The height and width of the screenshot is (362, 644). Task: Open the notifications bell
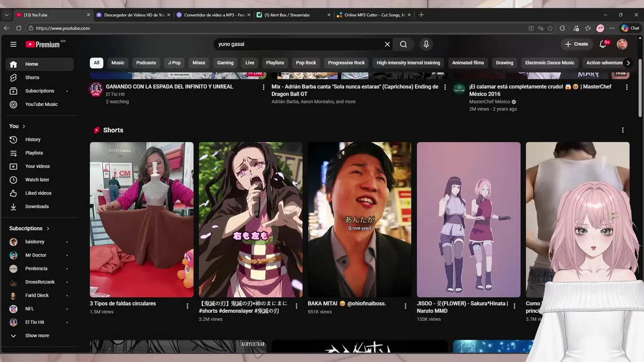pos(603,44)
